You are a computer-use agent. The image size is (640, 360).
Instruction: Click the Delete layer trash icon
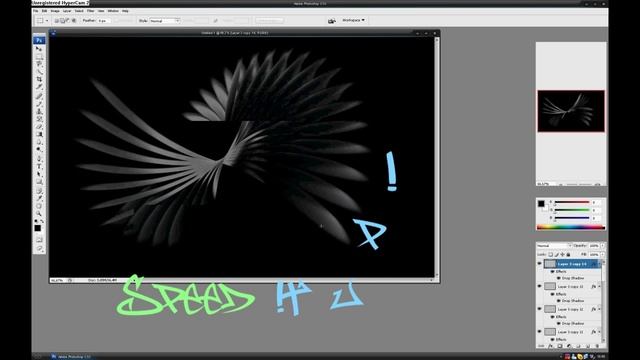click(597, 346)
